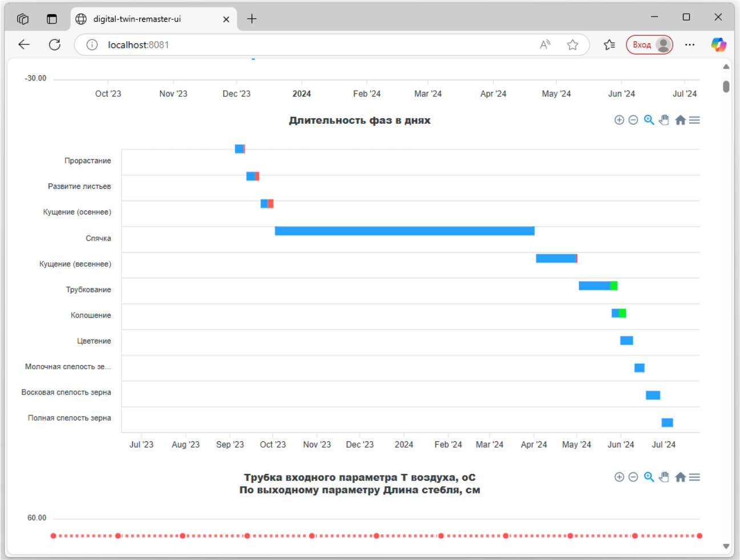
Task: Click zoom out icon on phase duration chart
Action: click(x=633, y=120)
